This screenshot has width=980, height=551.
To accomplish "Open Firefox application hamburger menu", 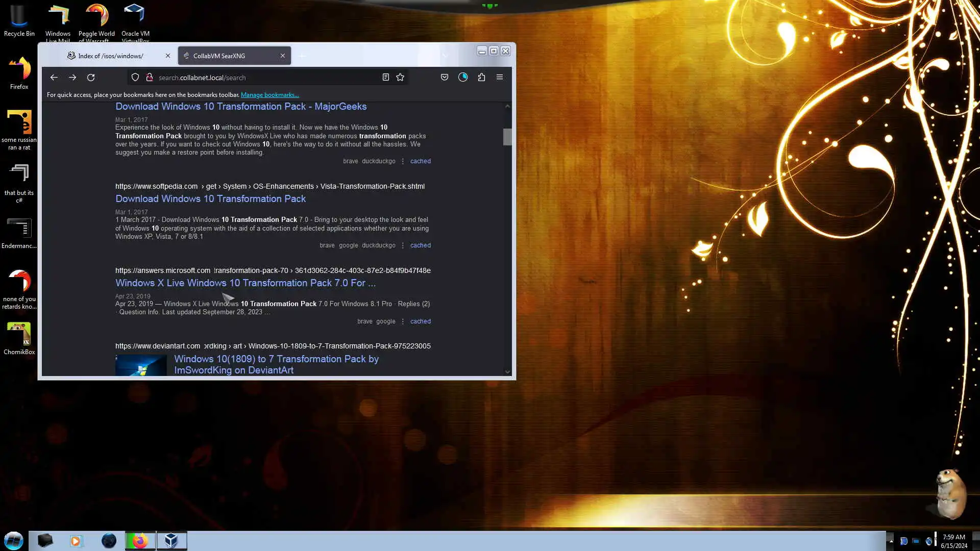I will (x=500, y=78).
